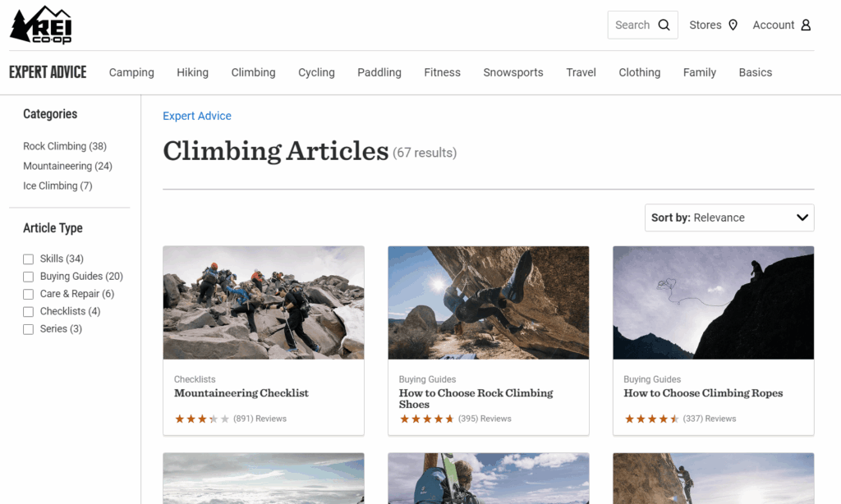This screenshot has height=504, width=841.
Task: Click the Expert Advice breadcrumb link
Action: (x=197, y=116)
